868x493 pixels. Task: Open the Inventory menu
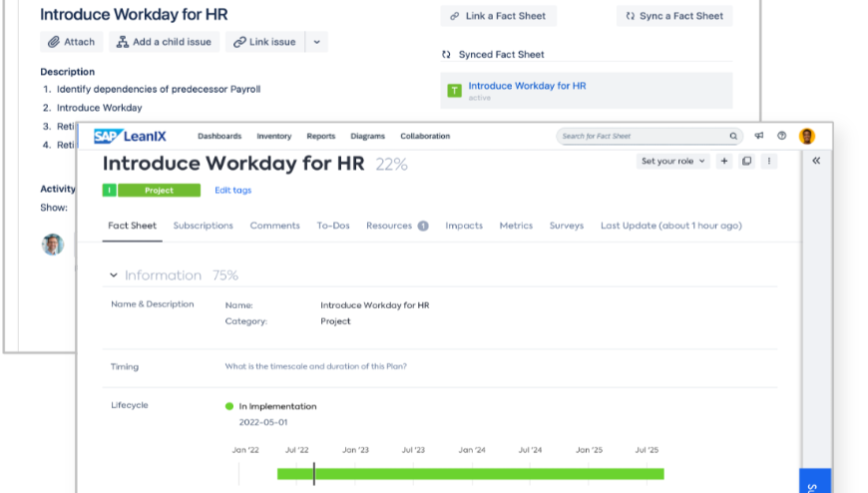274,136
